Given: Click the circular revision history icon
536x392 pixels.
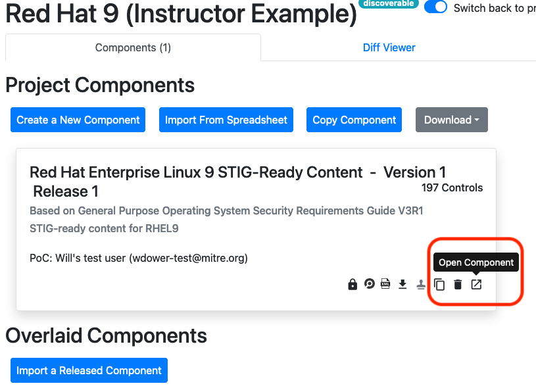Looking at the screenshot, I should pyautogui.click(x=369, y=284).
